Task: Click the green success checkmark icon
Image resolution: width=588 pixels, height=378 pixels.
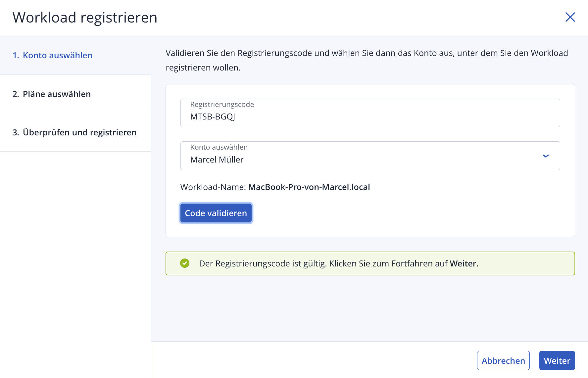Action: (x=185, y=263)
